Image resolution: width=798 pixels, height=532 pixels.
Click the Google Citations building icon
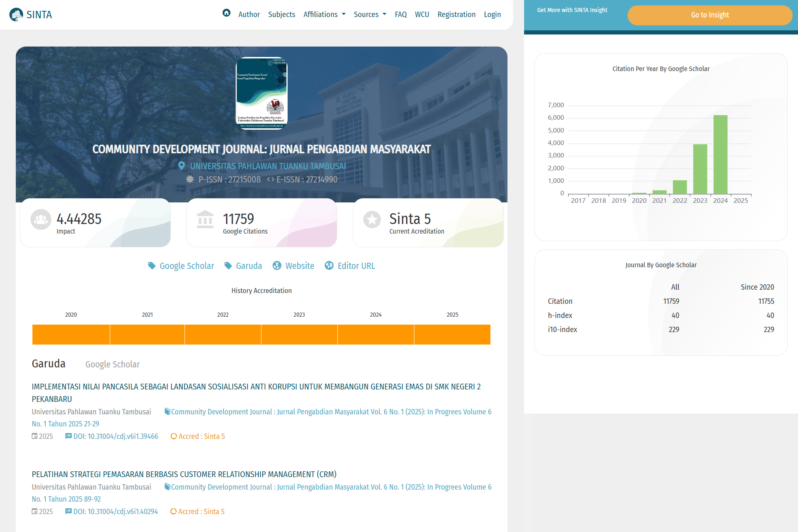click(205, 219)
